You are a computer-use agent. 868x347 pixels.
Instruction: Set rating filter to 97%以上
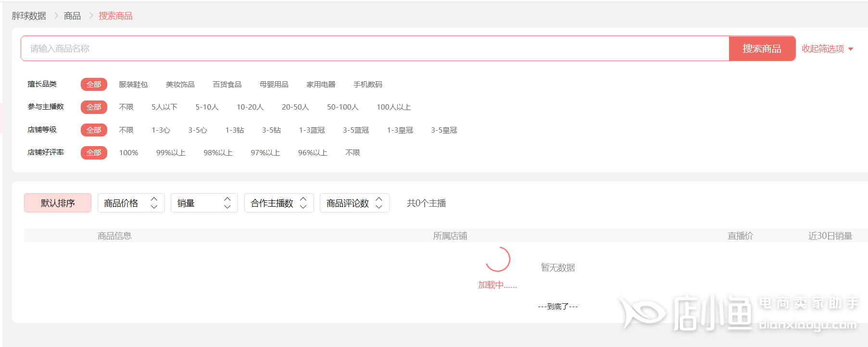tap(265, 153)
